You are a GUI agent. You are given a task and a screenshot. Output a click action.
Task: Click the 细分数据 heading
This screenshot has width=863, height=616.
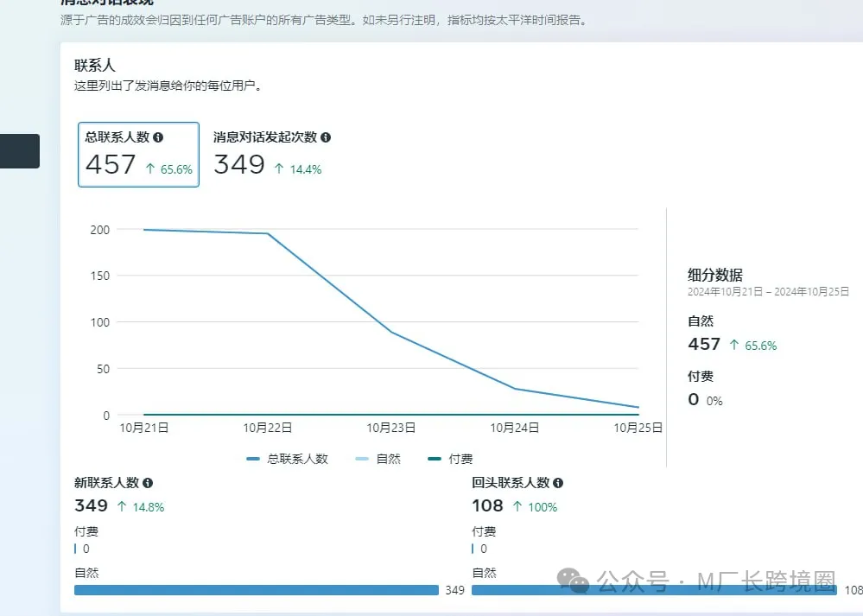click(x=715, y=275)
